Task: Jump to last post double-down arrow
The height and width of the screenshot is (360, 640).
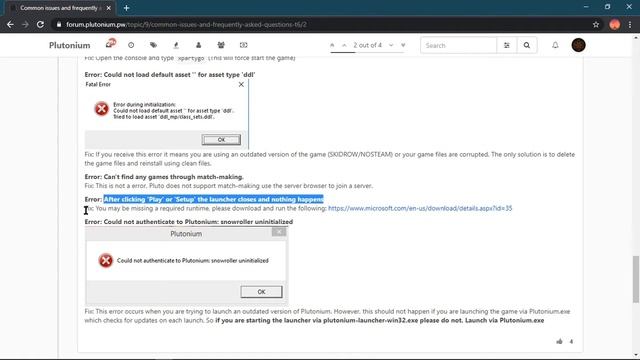Action: tap(403, 45)
